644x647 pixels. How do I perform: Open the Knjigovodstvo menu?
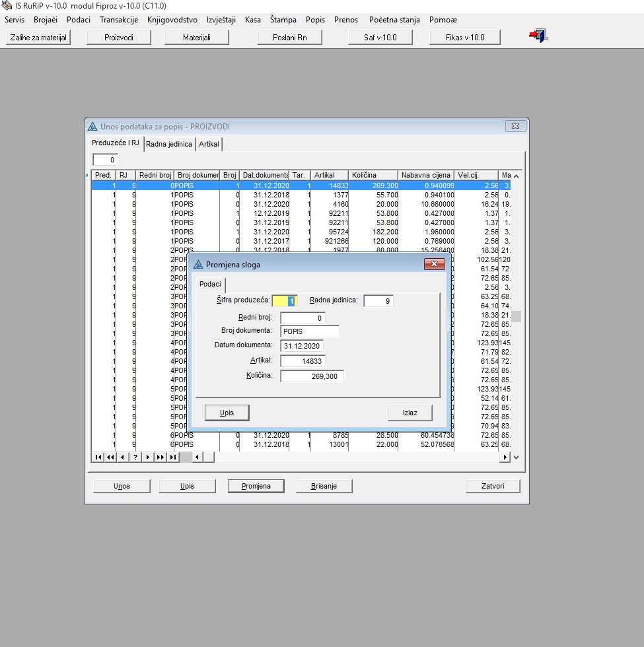click(172, 20)
